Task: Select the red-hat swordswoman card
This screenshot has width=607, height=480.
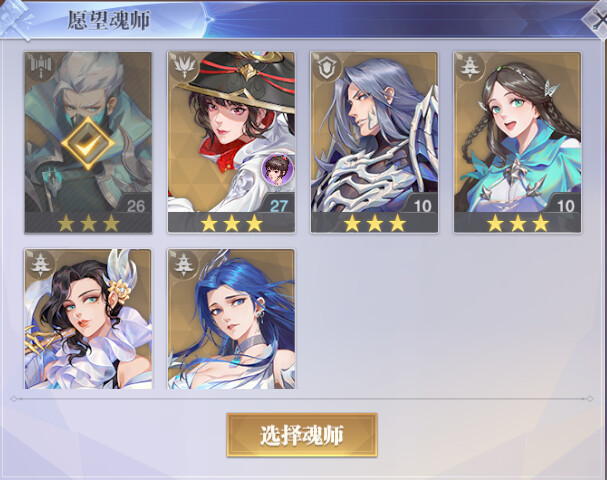Action: (x=231, y=142)
